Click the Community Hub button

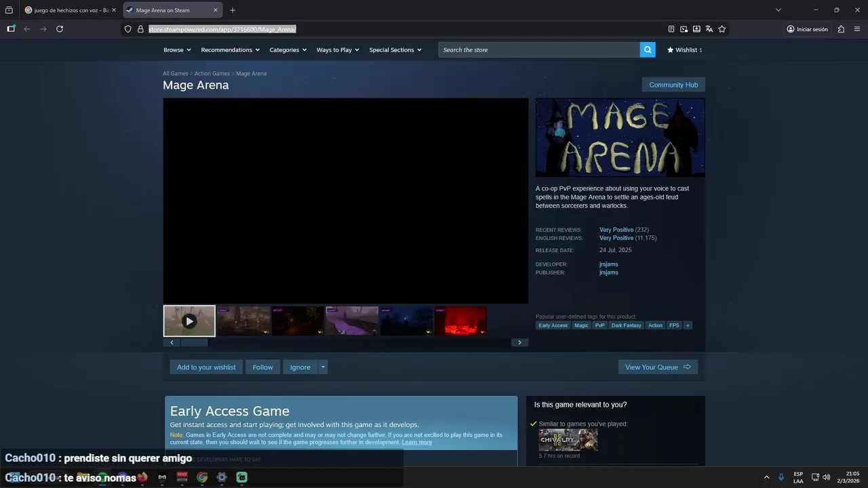673,85
